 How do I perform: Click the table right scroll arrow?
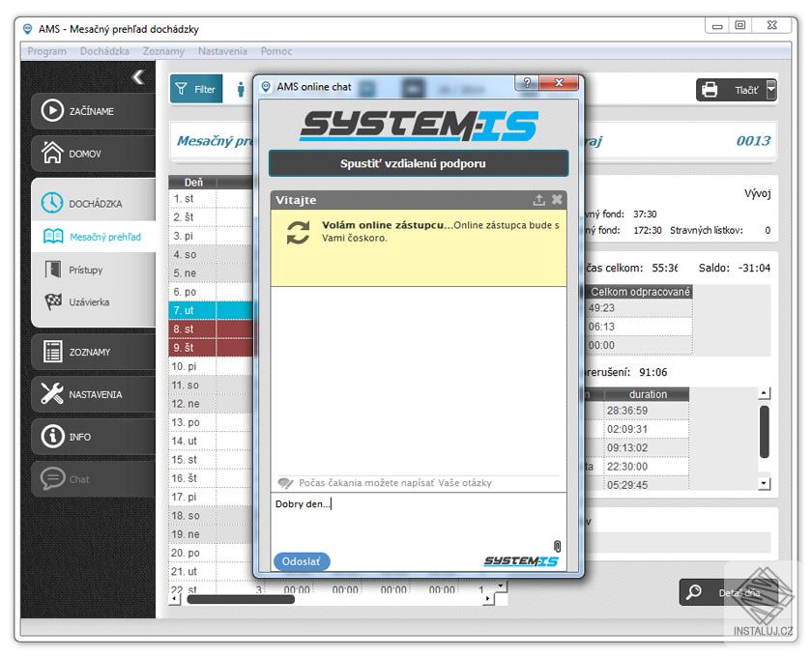488,599
